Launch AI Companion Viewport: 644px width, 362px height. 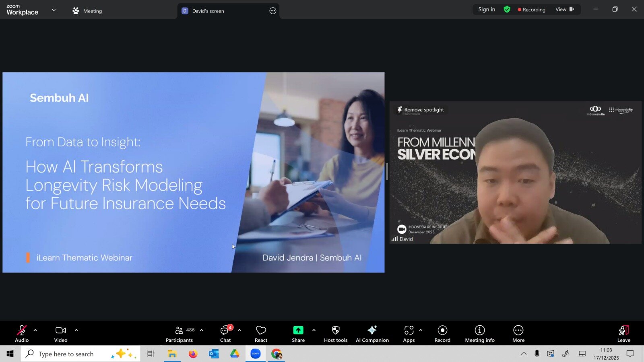tap(372, 334)
